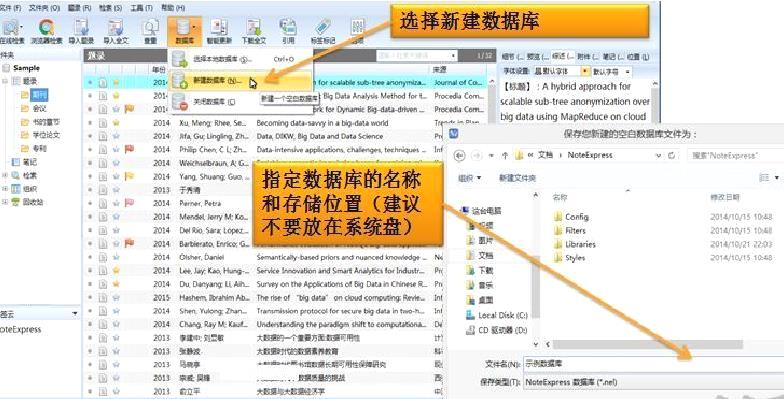Image resolution: width=784 pixels, height=399 pixels.
Task: Open the 导入全文 import full text tool
Action: coord(116,31)
